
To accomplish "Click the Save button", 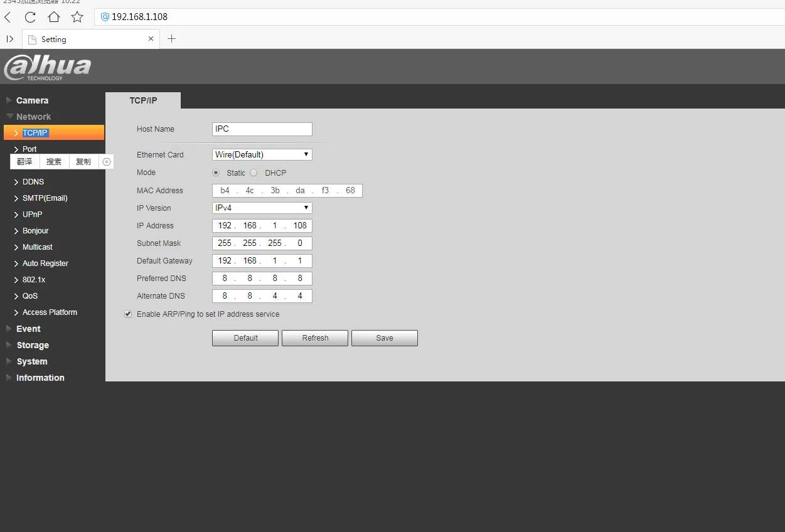I will [x=385, y=338].
